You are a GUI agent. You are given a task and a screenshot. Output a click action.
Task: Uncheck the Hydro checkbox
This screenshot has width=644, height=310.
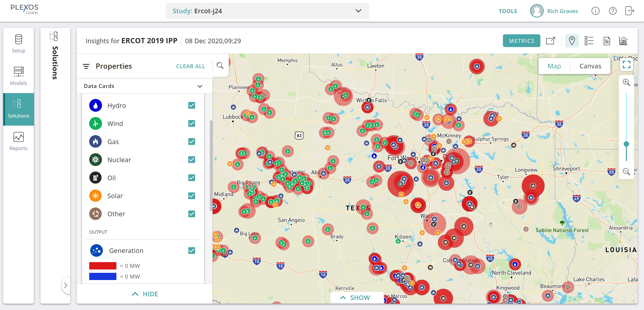coord(192,105)
